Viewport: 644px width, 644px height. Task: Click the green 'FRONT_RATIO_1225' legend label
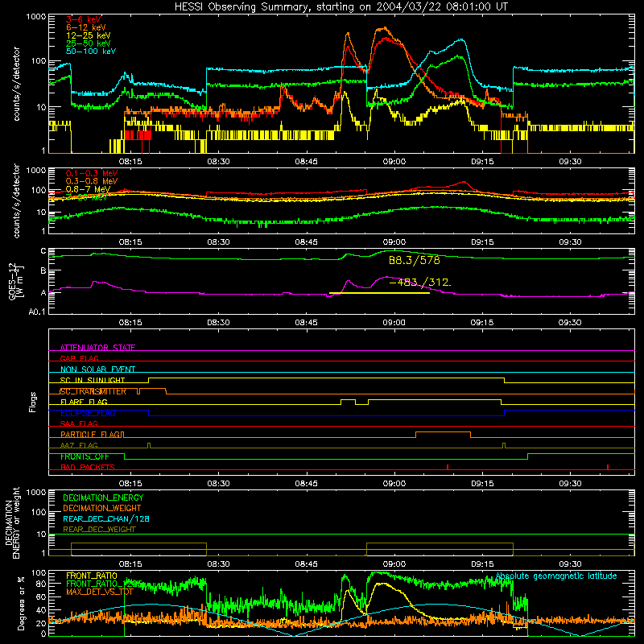[104, 584]
